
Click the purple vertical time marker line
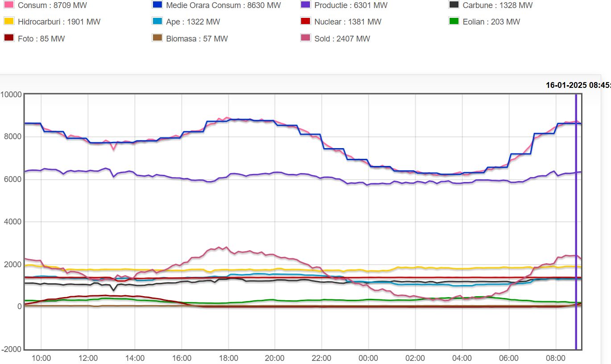coord(576,223)
